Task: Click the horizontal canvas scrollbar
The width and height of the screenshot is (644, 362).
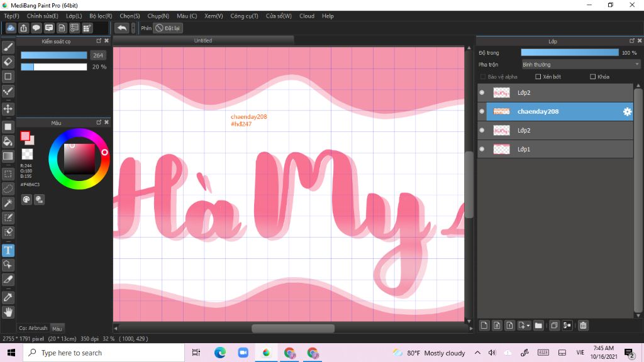Action: (293, 328)
